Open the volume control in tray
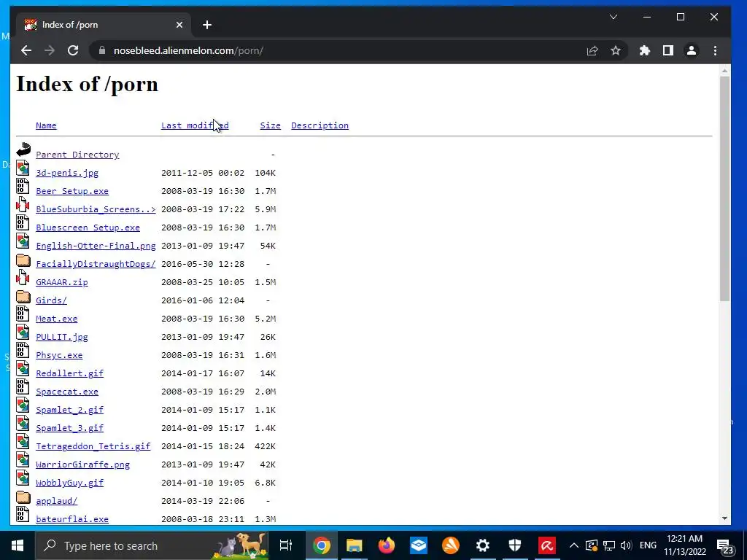 point(626,545)
